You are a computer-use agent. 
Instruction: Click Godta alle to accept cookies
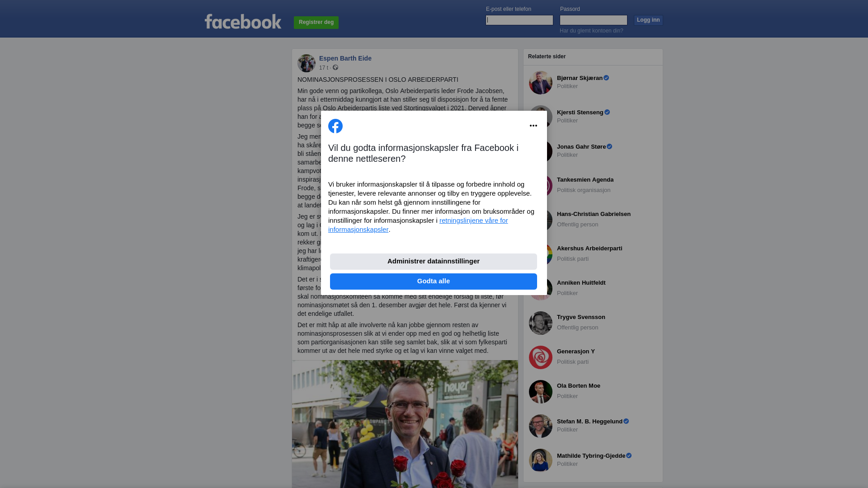(x=434, y=282)
